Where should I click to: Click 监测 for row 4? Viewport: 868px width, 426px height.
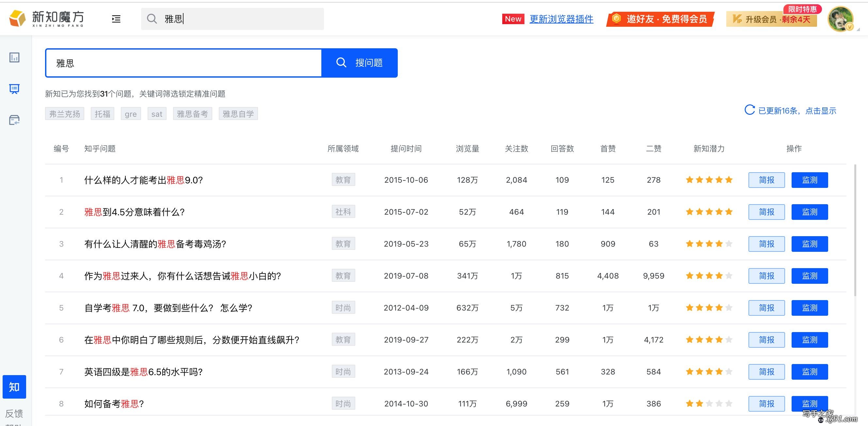pos(809,276)
